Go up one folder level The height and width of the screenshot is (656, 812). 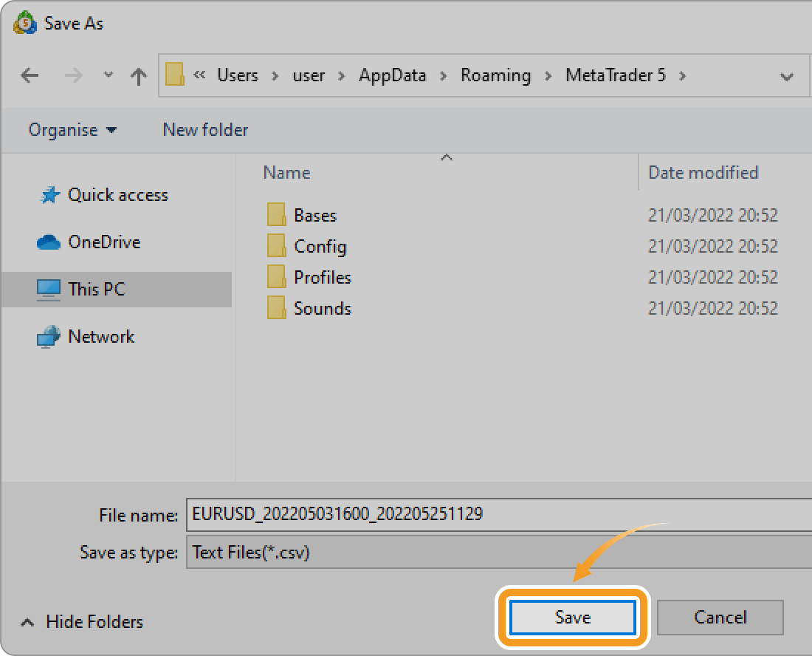point(138,76)
